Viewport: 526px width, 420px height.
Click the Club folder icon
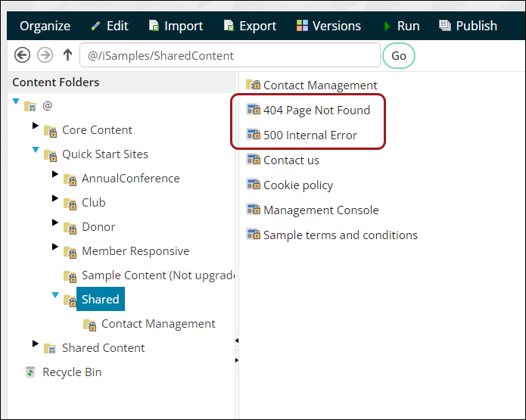tap(70, 204)
